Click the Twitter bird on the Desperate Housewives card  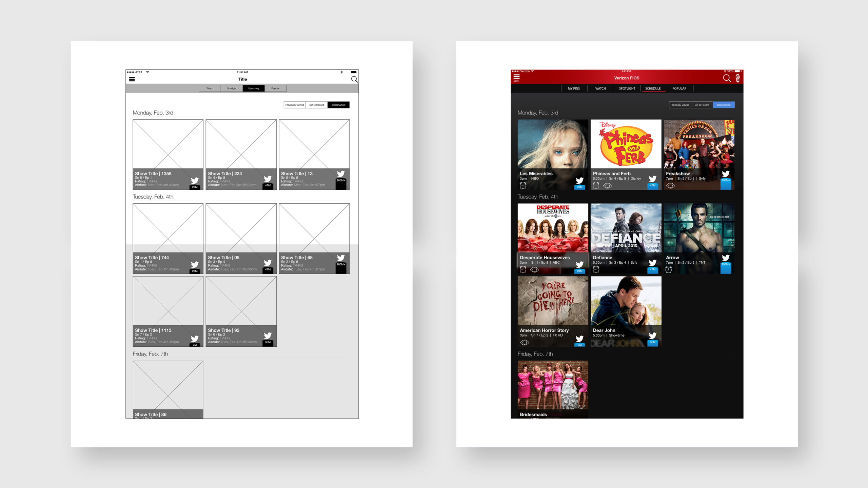[580, 264]
